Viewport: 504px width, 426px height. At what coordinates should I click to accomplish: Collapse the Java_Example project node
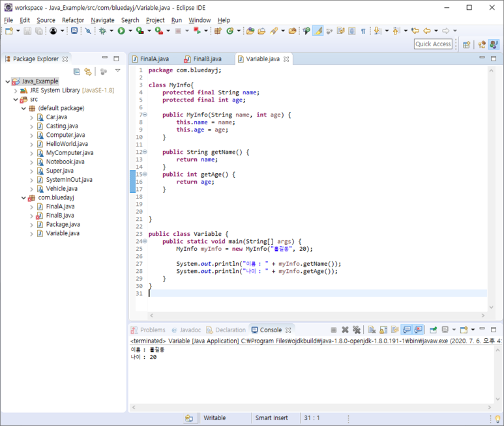click(x=8, y=81)
